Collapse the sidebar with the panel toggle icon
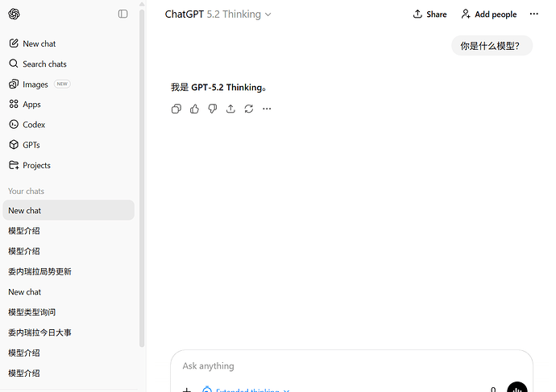 pyautogui.click(x=122, y=14)
